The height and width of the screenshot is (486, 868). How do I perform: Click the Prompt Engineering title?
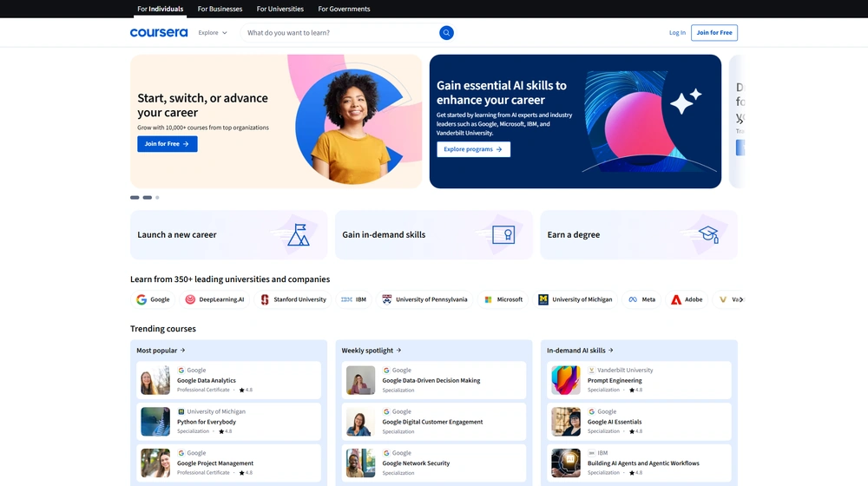tap(615, 381)
